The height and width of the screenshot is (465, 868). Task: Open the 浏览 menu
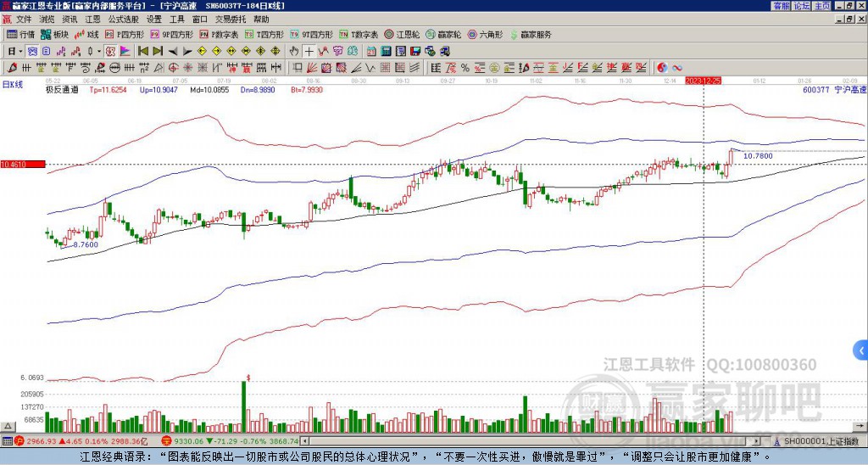[47, 20]
